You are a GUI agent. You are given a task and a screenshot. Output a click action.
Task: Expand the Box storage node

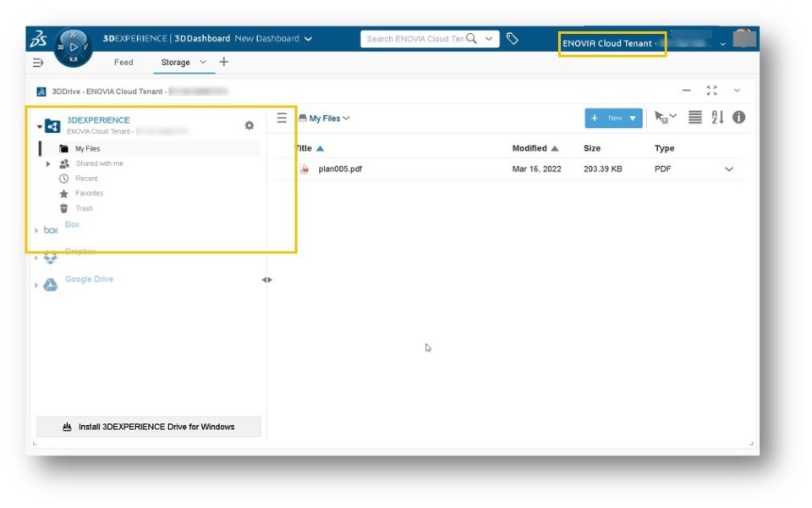pos(36,230)
